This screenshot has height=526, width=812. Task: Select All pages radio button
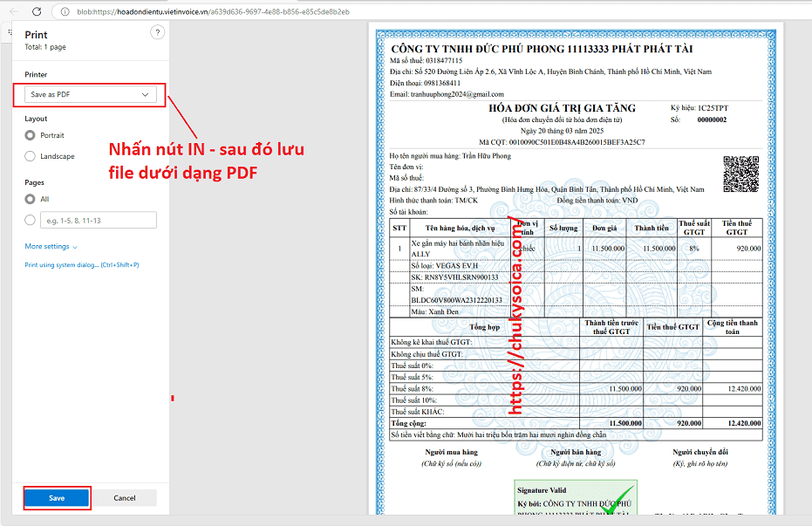[x=30, y=199]
